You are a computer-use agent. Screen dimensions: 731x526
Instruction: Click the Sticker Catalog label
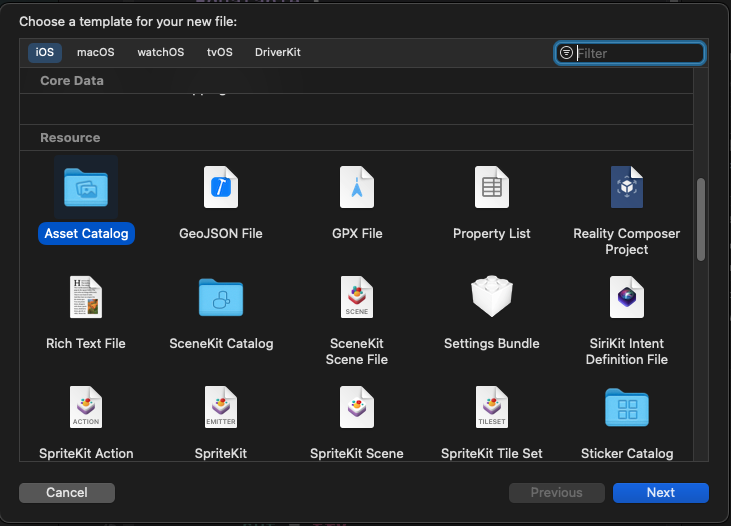click(627, 453)
